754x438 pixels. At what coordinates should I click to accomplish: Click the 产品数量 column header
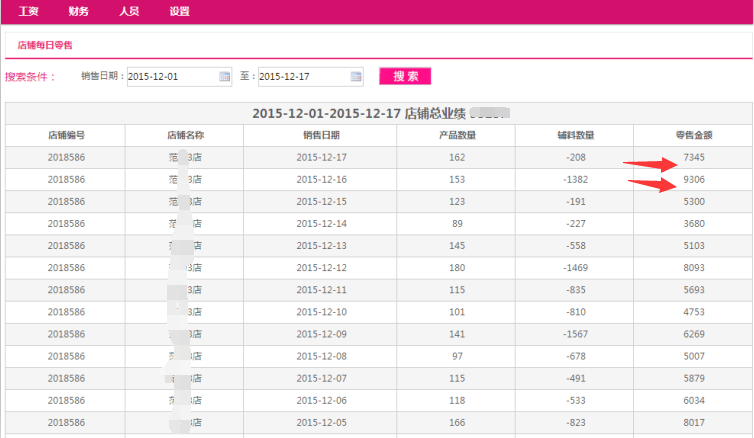pyautogui.click(x=457, y=135)
